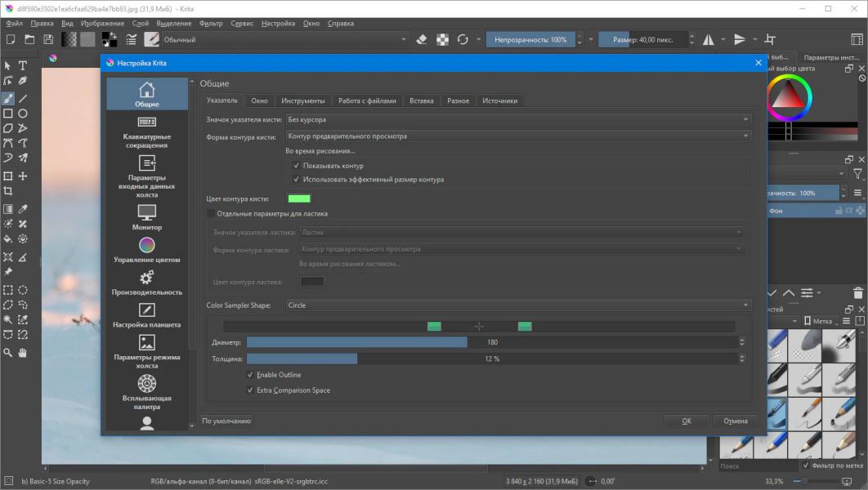868x490 pixels.
Task: Click the 'Диаметр' slider field
Action: [x=490, y=342]
